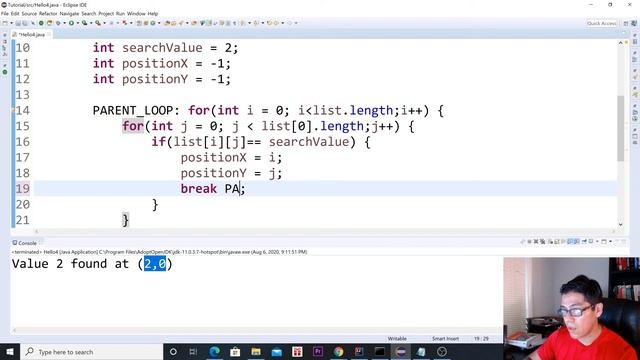Open the dropdown beside External Tools icon
Viewport: 640px width, 360px height.
click(104, 23)
